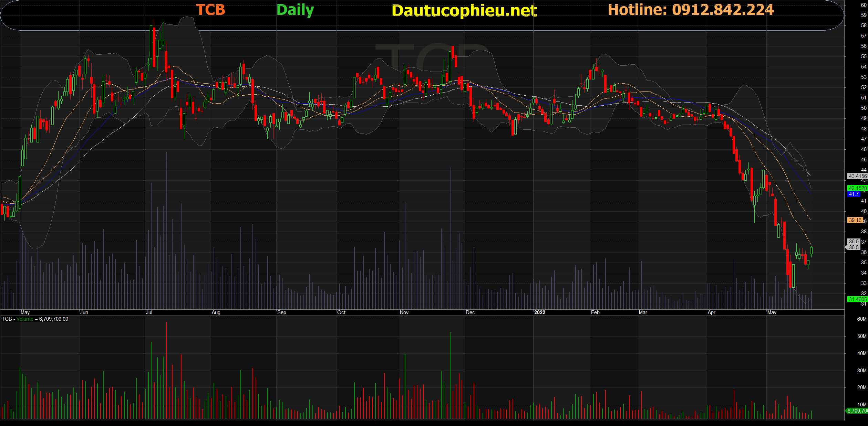Click the green Daily timeframe label
The width and height of the screenshot is (868, 426).
tap(295, 10)
